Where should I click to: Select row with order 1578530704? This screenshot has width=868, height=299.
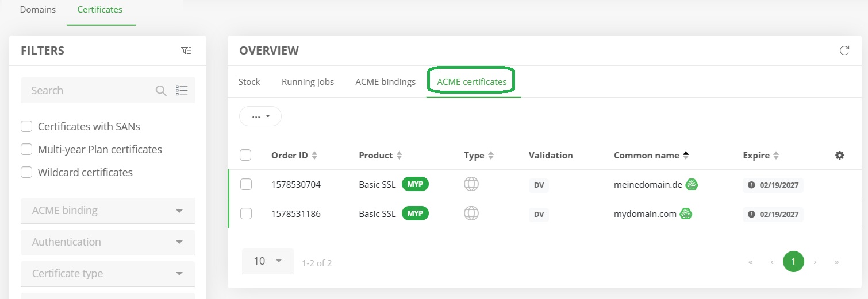[246, 184]
